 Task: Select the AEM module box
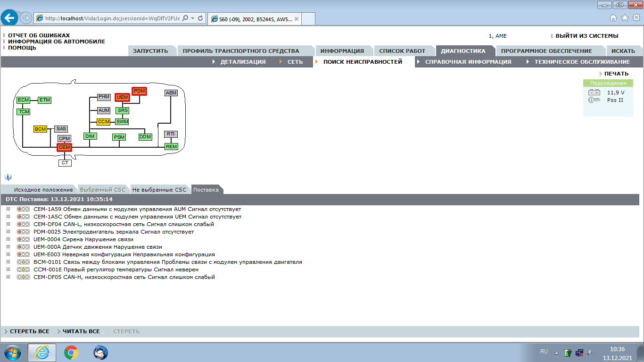point(171,93)
